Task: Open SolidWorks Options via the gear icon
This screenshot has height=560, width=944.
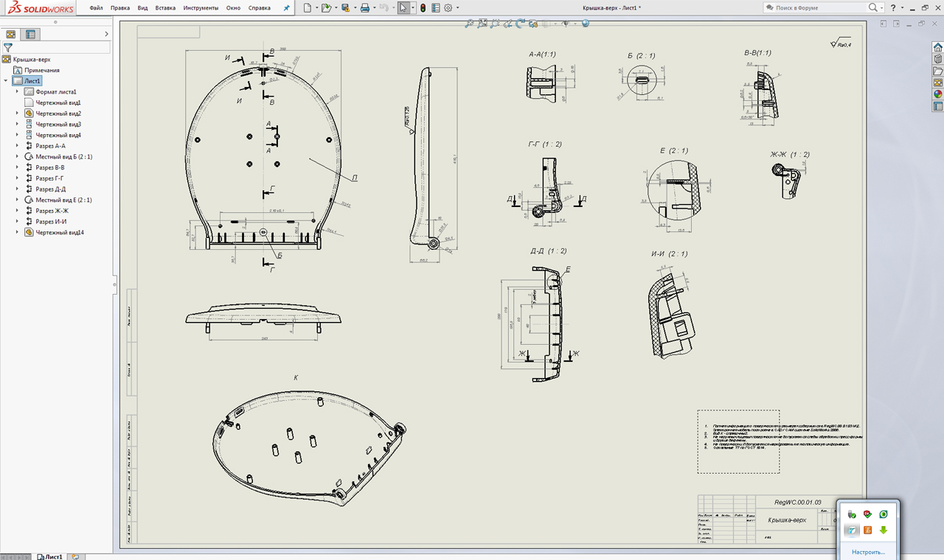Action: click(x=448, y=7)
